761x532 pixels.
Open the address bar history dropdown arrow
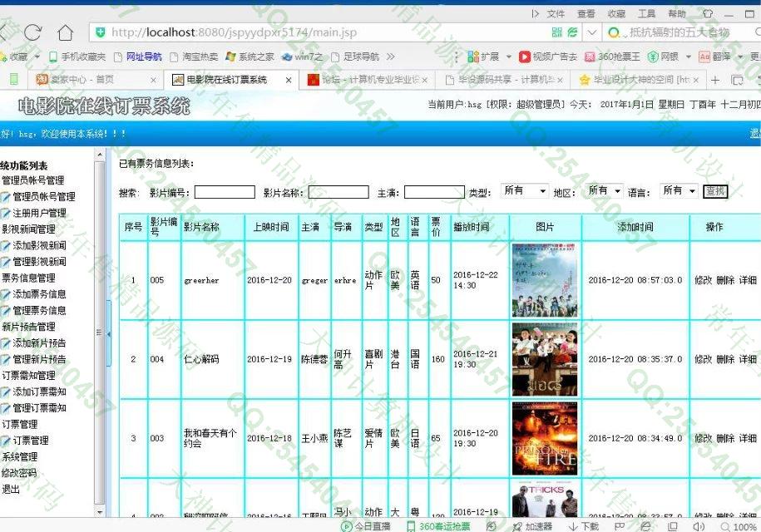pos(591,32)
